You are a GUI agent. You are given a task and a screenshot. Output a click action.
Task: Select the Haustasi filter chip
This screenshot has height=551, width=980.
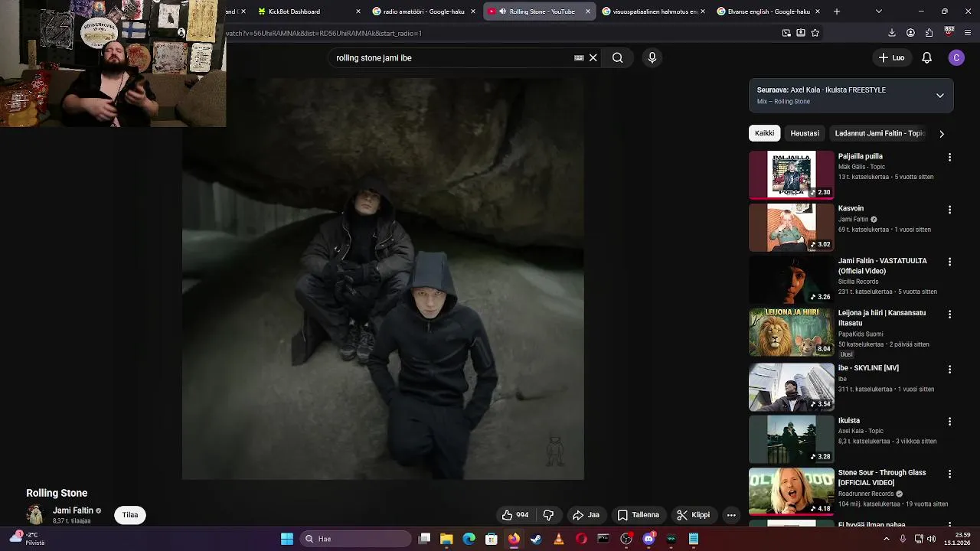tap(805, 133)
